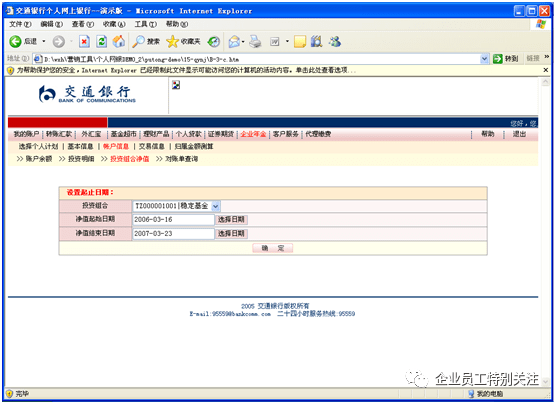Image resolution: width=556 pixels, height=404 pixels.
Task: Select the 我的账户 navigation tab
Action: tap(26, 134)
